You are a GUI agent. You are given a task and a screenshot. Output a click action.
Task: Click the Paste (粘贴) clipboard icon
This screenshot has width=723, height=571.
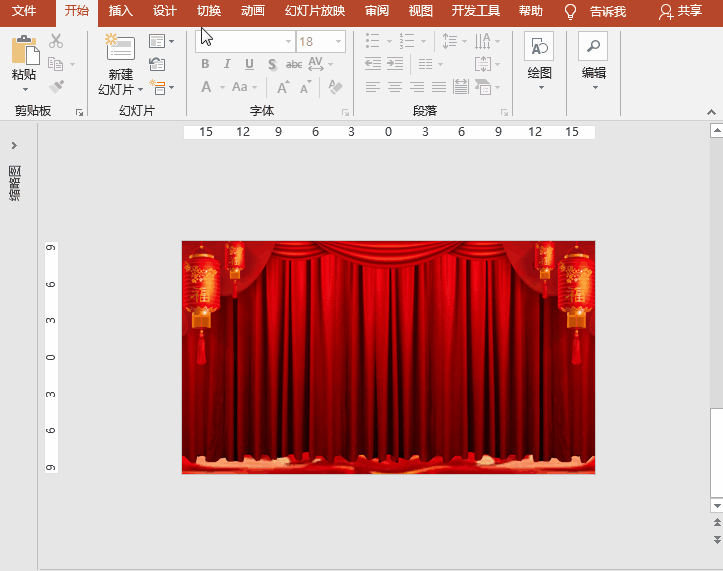click(x=25, y=50)
